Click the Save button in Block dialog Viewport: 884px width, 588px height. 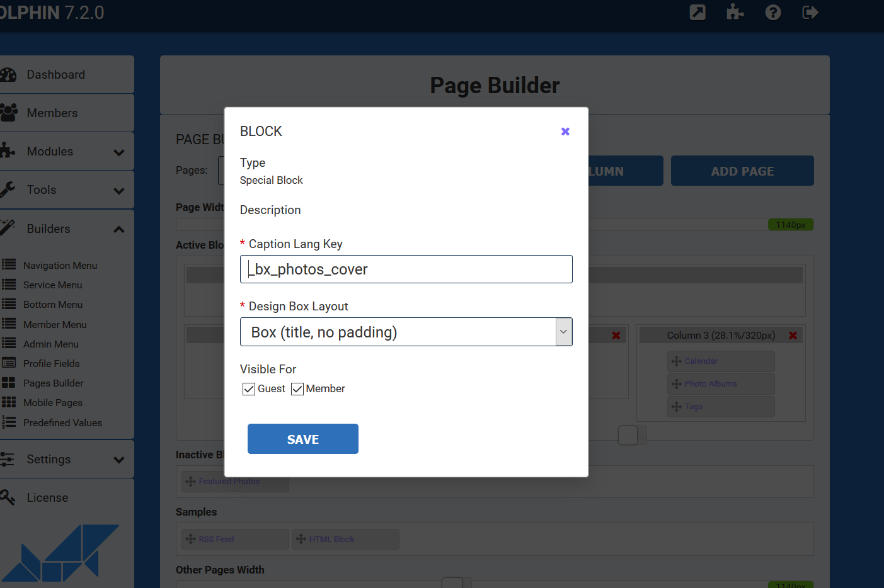point(302,439)
